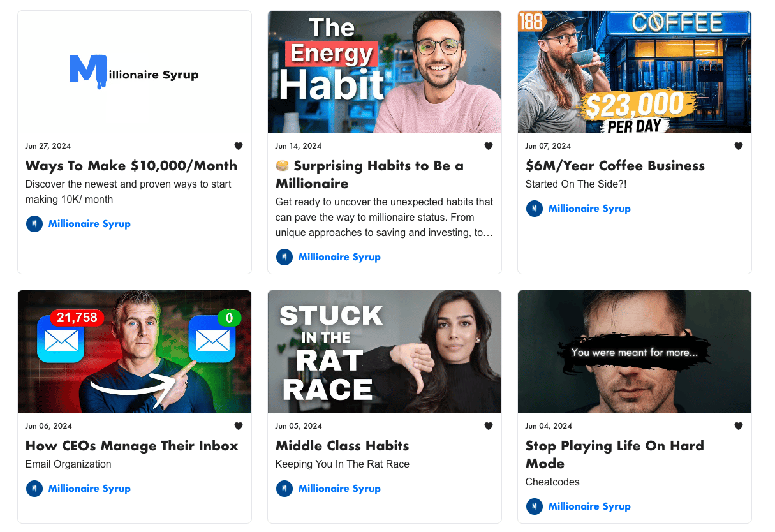Favorite the $6M/Year Coffee Business post
Viewport: 775px width, 532px height.
pyautogui.click(x=739, y=146)
